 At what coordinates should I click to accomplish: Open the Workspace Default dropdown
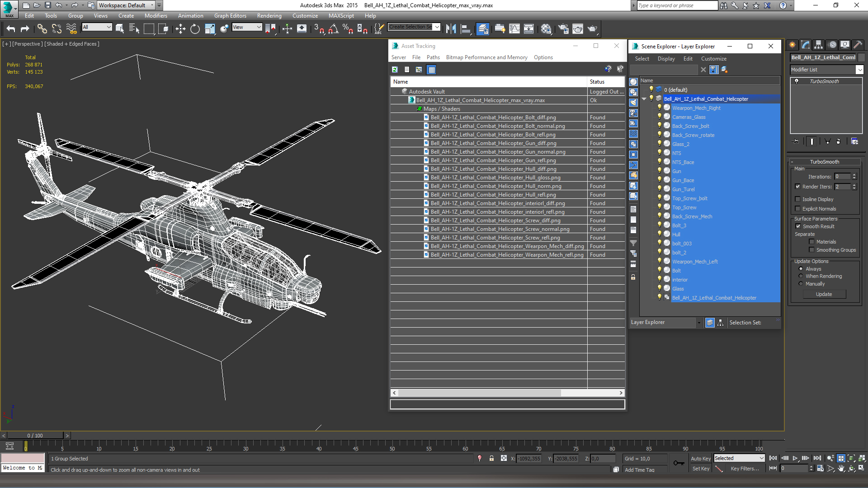pos(152,5)
